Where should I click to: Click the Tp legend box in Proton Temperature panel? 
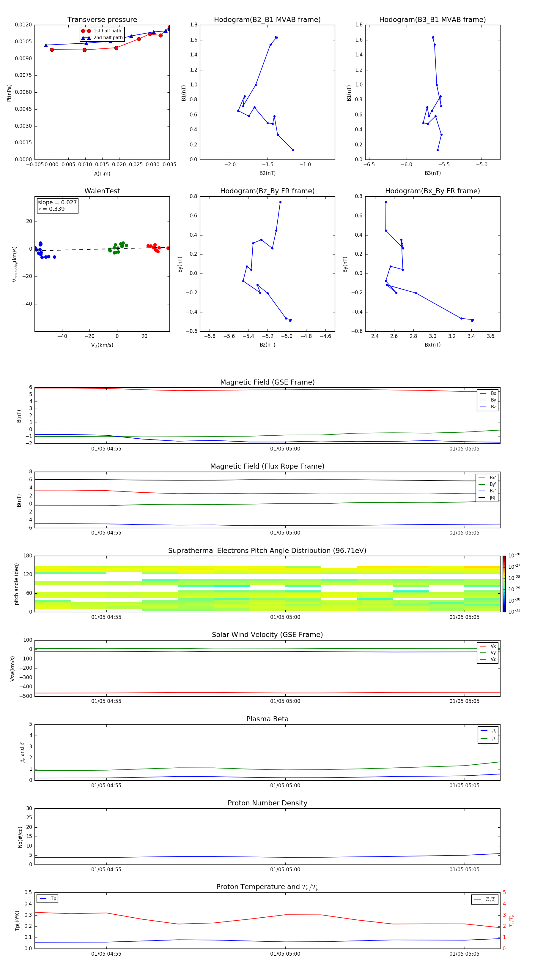pyautogui.click(x=48, y=899)
